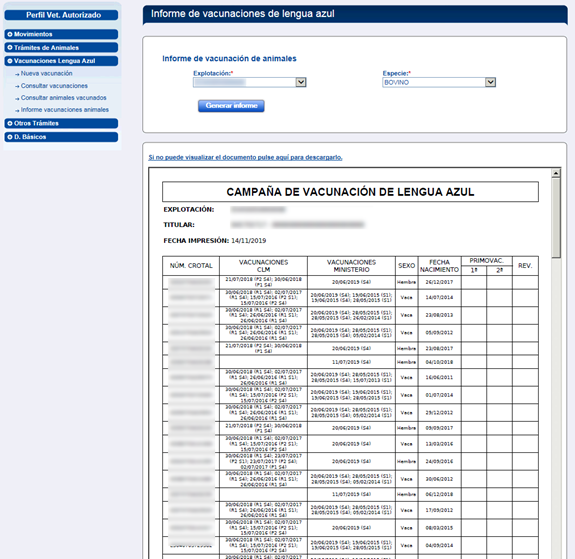Open the Nueva vacunación link
Viewport: 575px width, 559px height.
[x=46, y=73]
